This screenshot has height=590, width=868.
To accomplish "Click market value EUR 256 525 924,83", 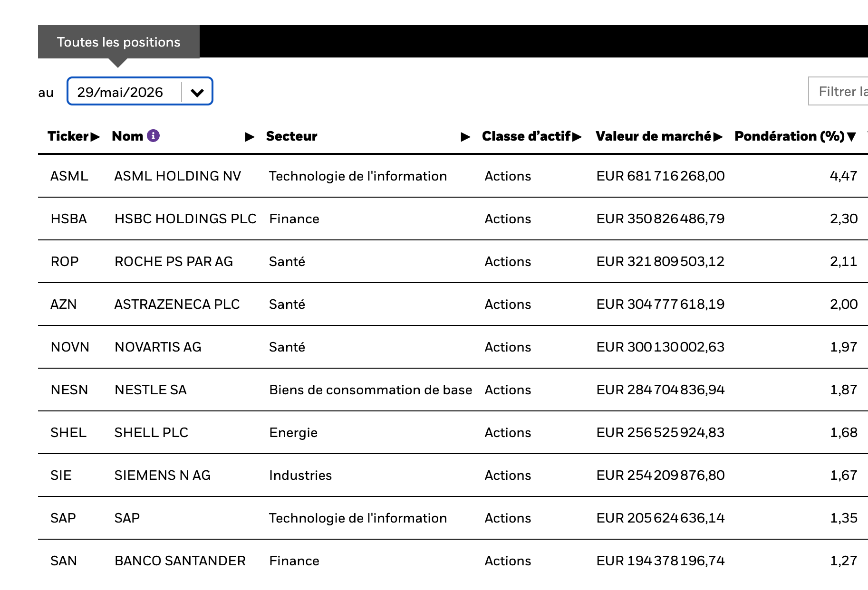I will (x=661, y=433).
